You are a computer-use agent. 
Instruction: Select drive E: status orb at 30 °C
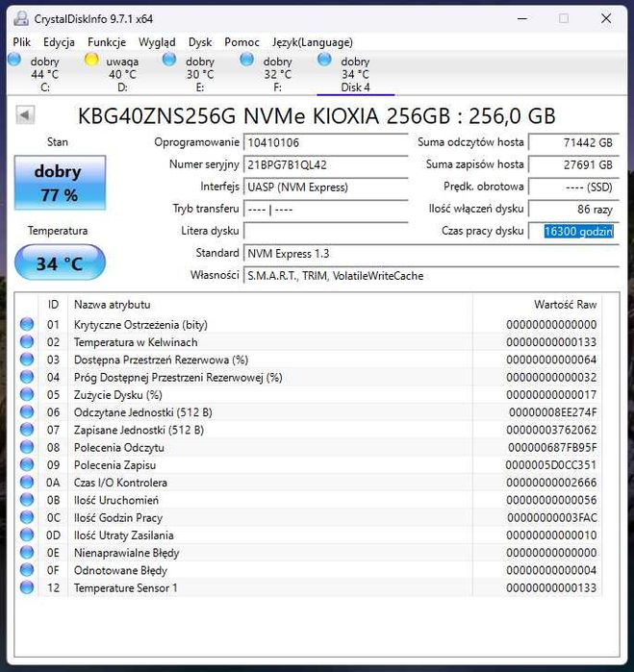click(169, 60)
